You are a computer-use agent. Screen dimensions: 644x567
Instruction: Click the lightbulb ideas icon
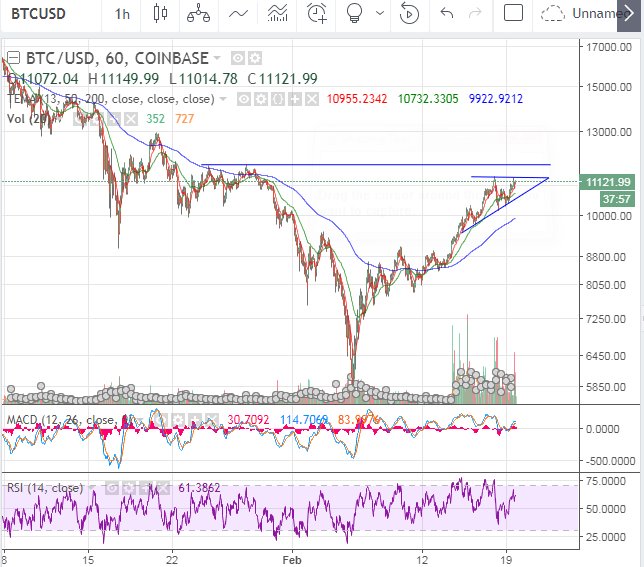354,14
